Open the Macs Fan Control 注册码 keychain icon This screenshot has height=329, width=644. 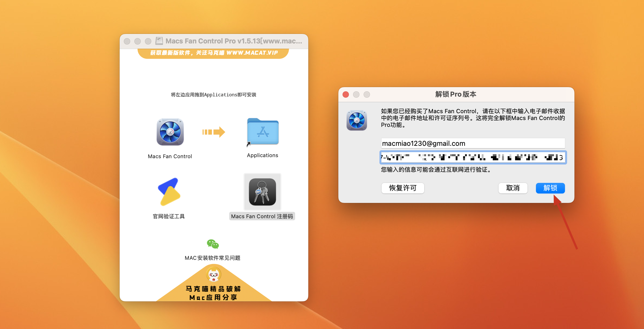[x=262, y=192]
